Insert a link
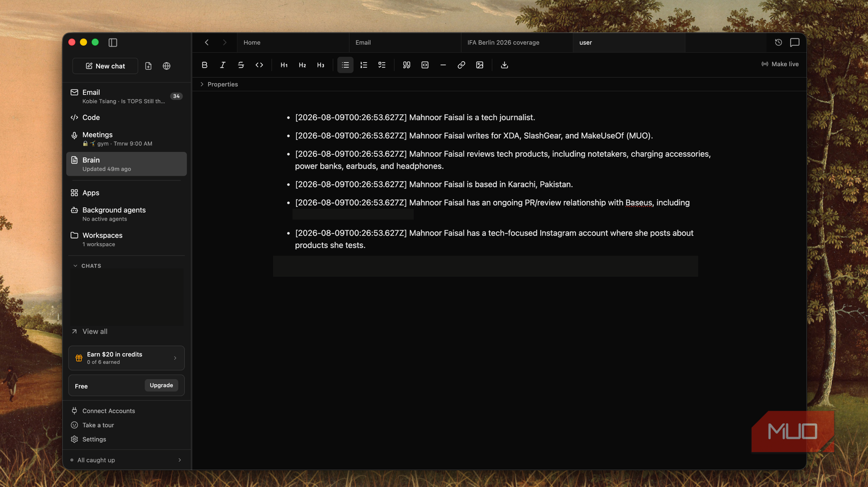Image resolution: width=868 pixels, height=487 pixels. [461, 65]
